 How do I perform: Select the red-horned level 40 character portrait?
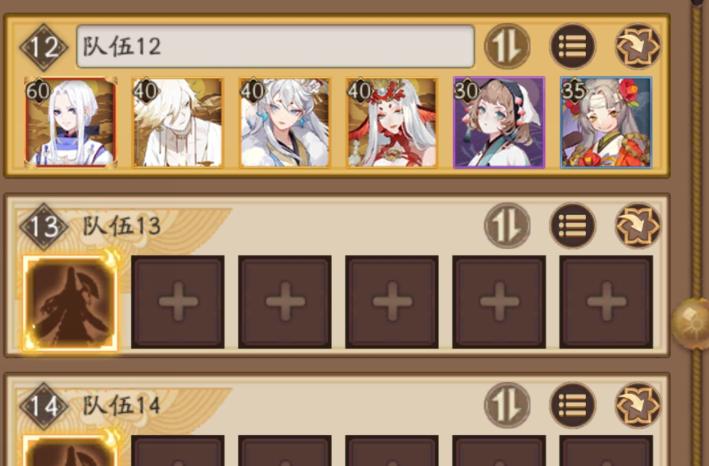[392, 122]
